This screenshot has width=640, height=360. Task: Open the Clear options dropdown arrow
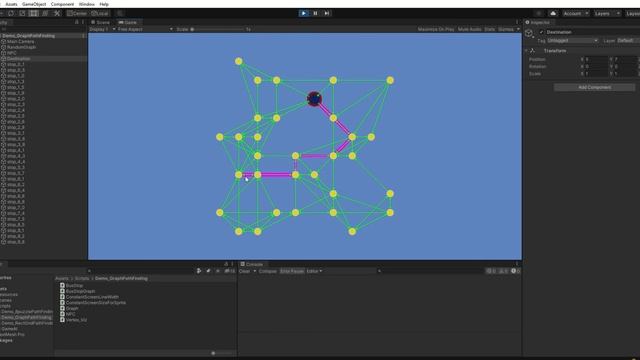(x=254, y=271)
